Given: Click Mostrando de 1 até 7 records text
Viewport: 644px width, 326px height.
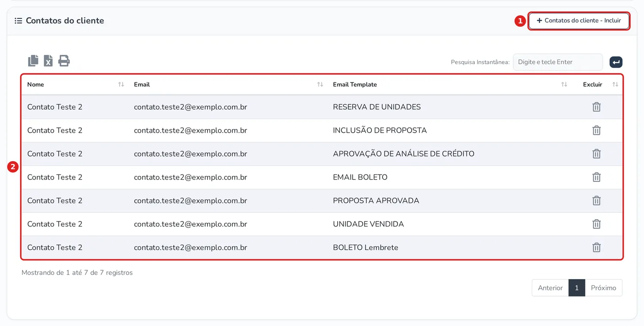Looking at the screenshot, I should (x=77, y=273).
